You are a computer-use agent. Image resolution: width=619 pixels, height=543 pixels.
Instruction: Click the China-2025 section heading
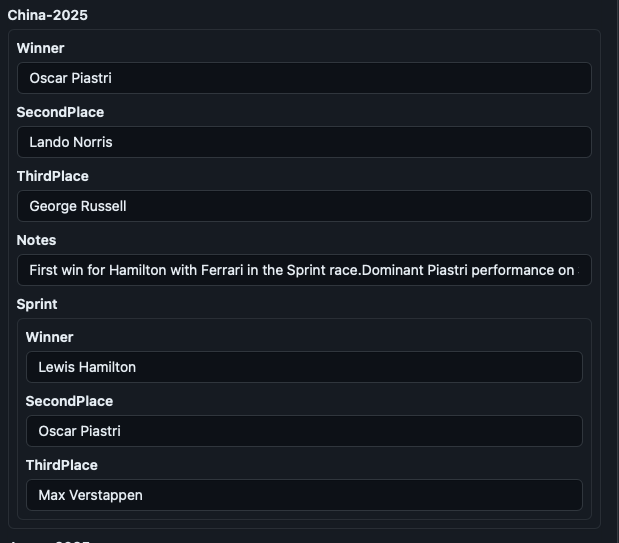point(47,15)
